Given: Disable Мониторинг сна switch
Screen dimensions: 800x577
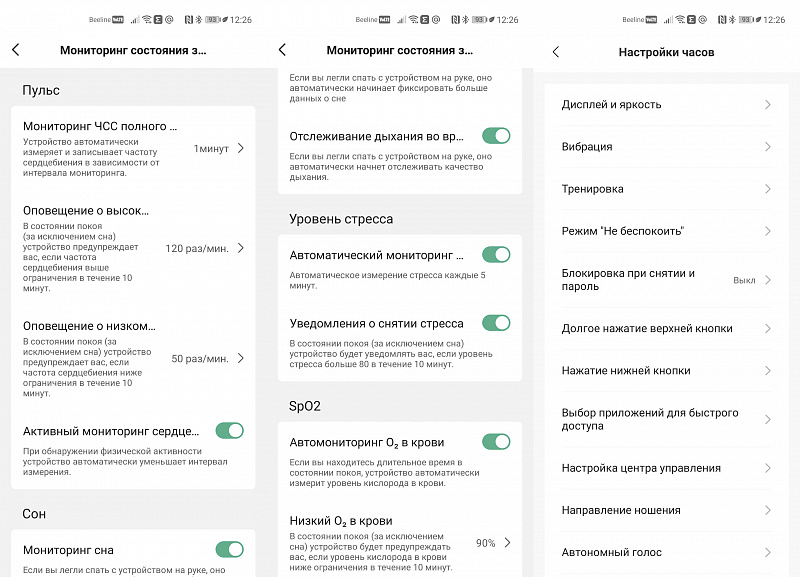Looking at the screenshot, I should pyautogui.click(x=230, y=549).
